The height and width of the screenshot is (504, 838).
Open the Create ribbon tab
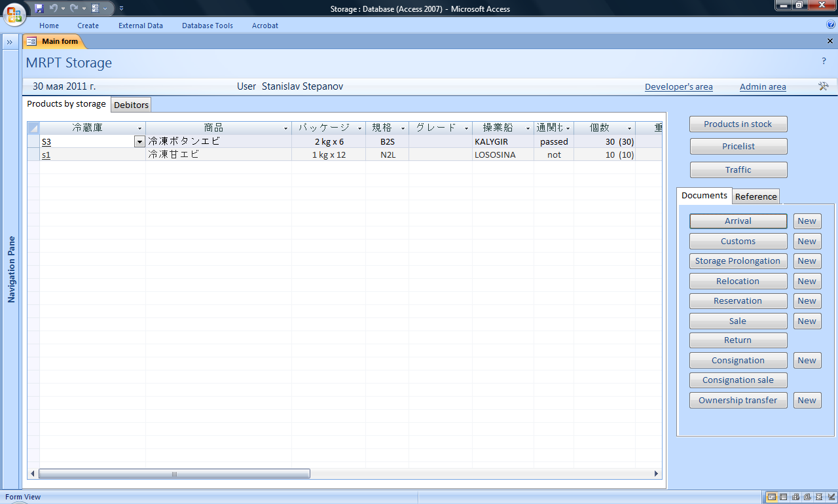tap(88, 26)
